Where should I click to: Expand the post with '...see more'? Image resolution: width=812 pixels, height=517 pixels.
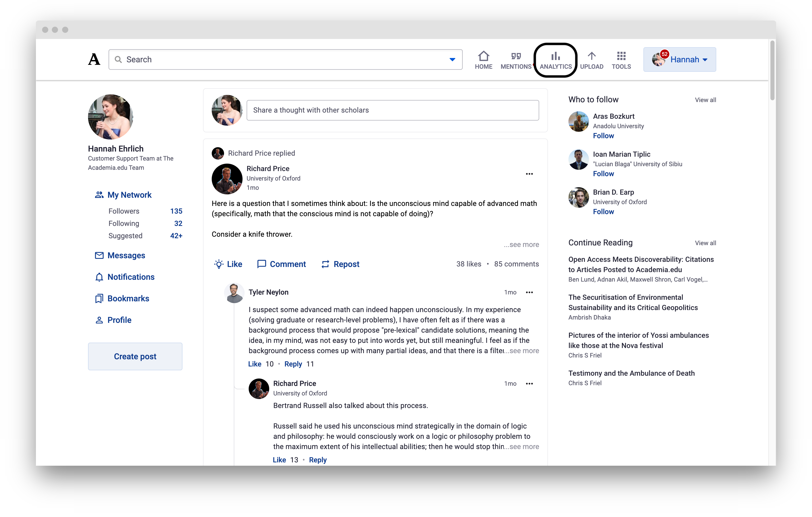[521, 245]
